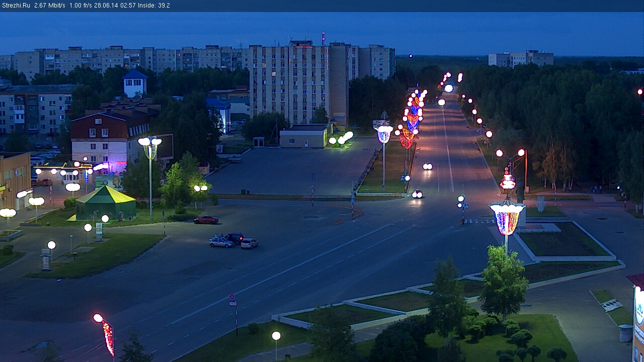Click the 1.00 fr/s frame rate value
This screenshot has height=362, width=644.
(81, 6)
